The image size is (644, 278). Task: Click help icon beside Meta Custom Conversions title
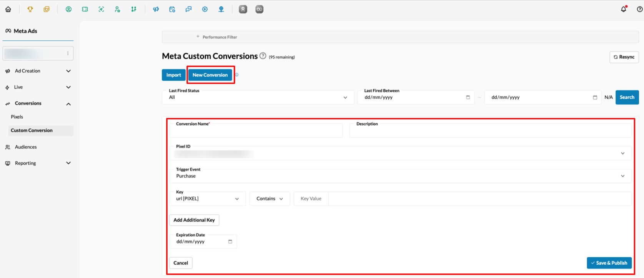263,56
